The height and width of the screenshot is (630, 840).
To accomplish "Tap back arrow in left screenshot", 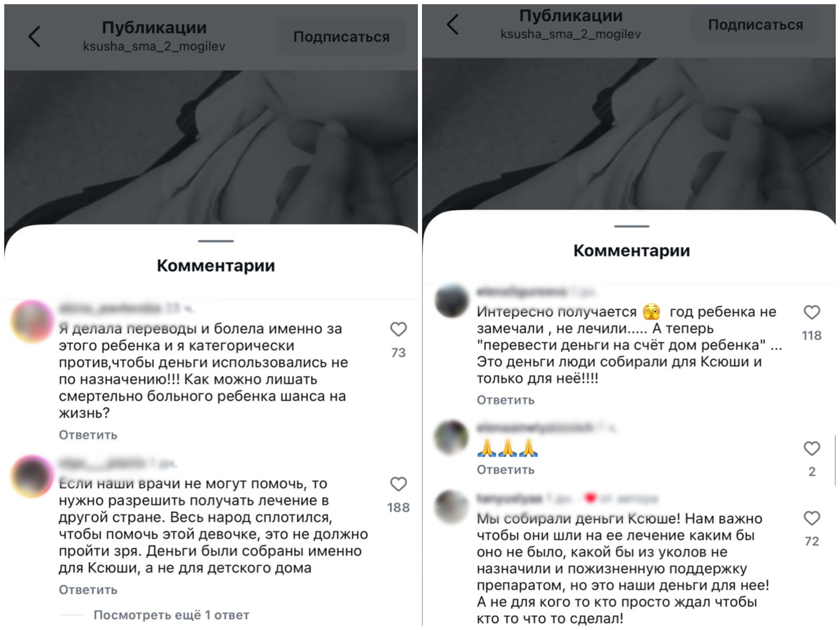I will pos(34,36).
